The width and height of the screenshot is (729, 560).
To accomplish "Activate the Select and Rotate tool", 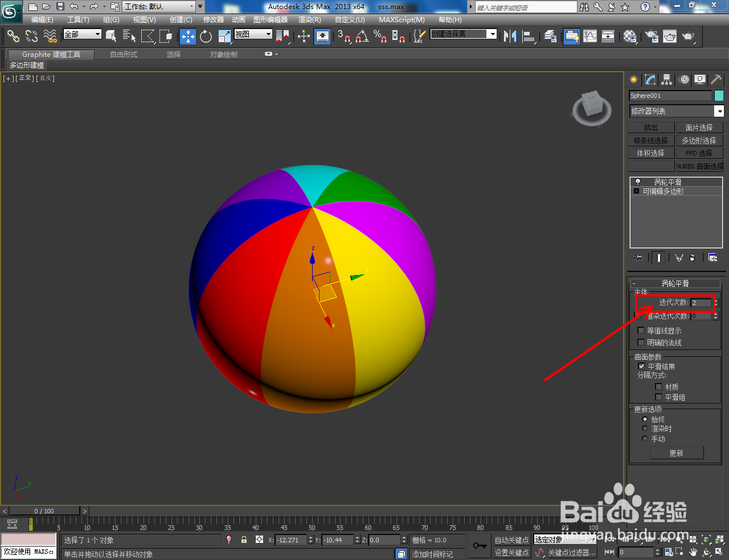I will point(206,36).
